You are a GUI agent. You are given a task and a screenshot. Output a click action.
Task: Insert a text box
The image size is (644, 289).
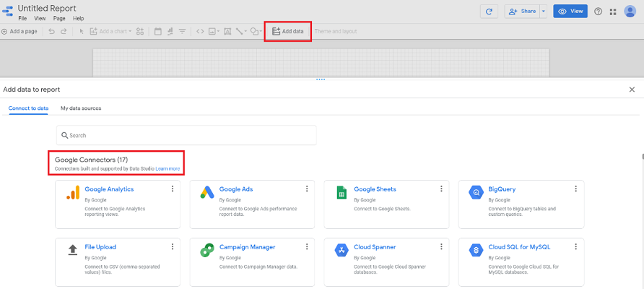click(x=227, y=31)
